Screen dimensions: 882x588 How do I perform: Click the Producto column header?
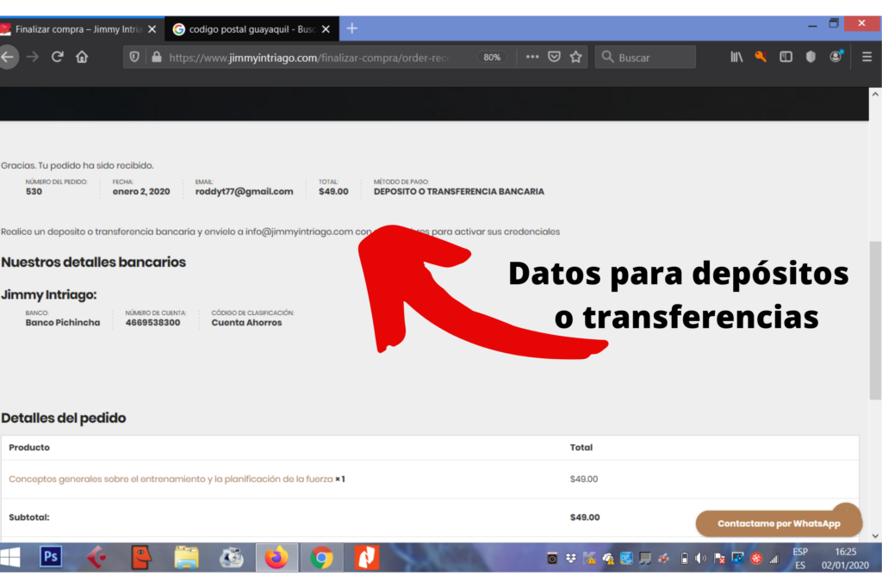[x=29, y=448]
